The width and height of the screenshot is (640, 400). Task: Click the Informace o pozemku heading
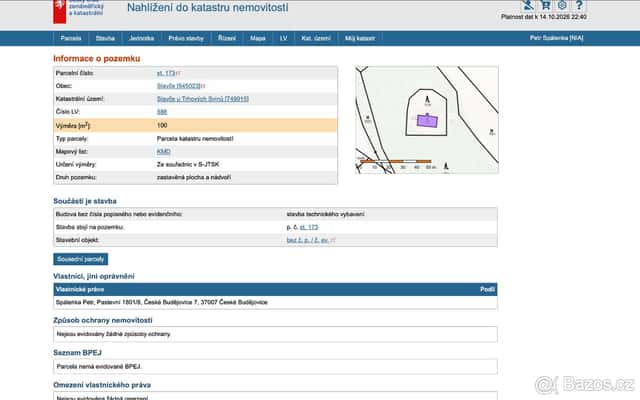(97, 58)
